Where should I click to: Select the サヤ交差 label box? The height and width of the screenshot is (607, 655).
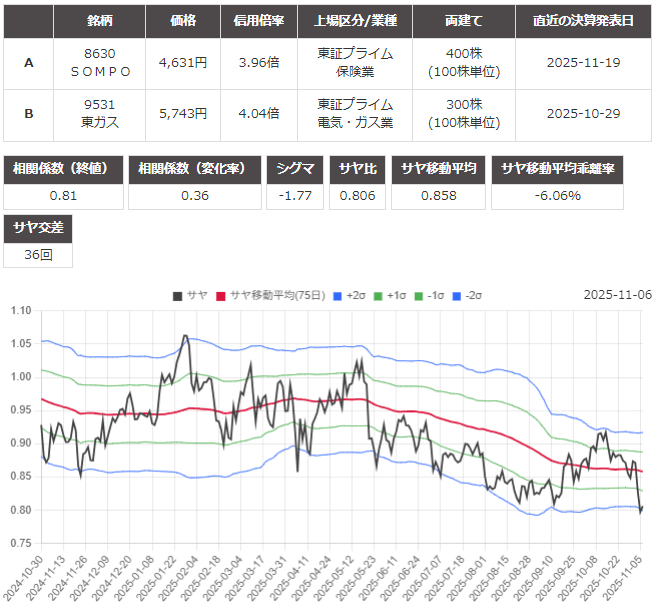click(x=37, y=228)
